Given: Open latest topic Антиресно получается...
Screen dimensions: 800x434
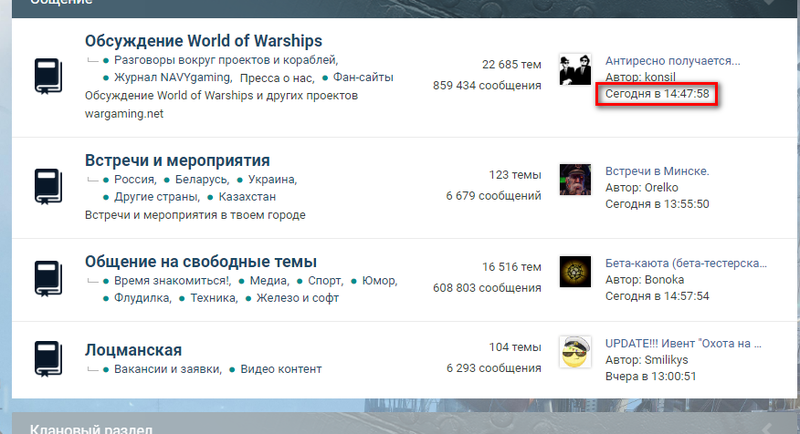Looking at the screenshot, I should click(x=672, y=61).
